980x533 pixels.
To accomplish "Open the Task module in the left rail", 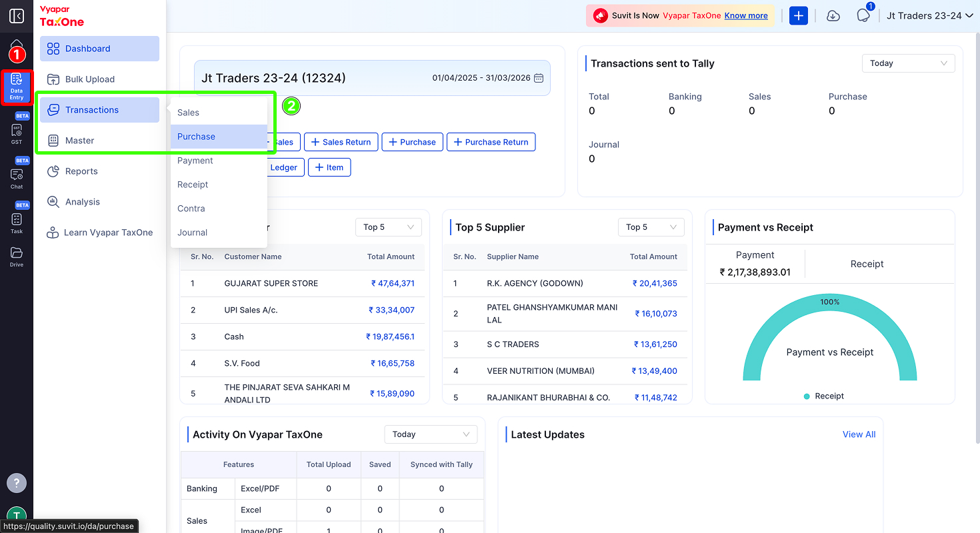I will click(17, 223).
